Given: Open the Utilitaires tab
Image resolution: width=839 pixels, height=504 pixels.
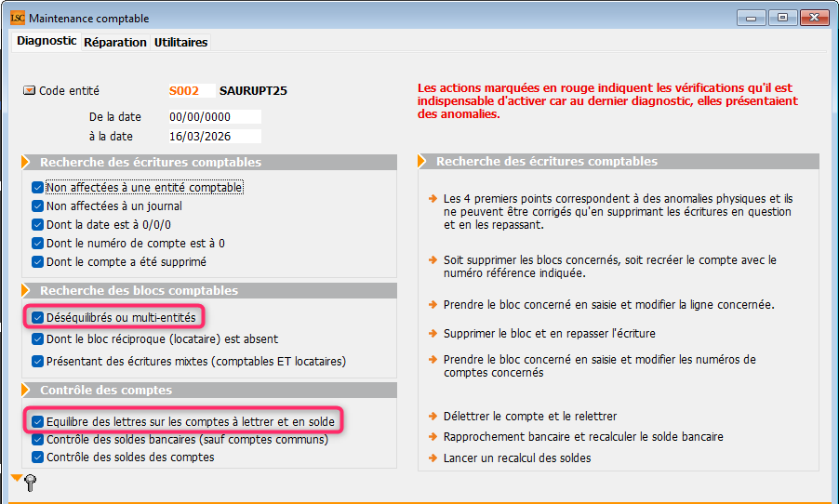Looking at the screenshot, I should [x=180, y=42].
